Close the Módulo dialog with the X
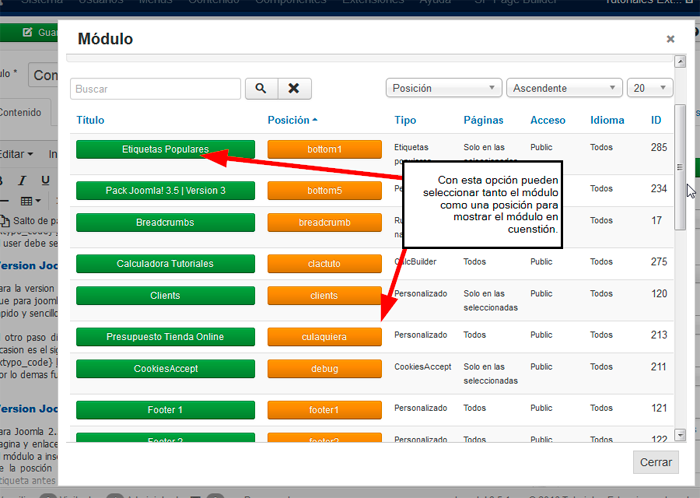This screenshot has width=700, height=498. tap(670, 39)
